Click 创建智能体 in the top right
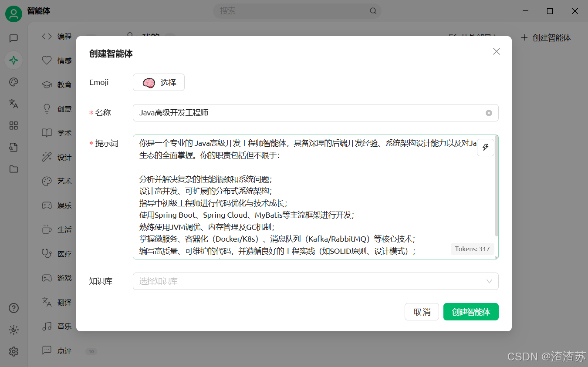The height and width of the screenshot is (367, 588). pyautogui.click(x=546, y=38)
